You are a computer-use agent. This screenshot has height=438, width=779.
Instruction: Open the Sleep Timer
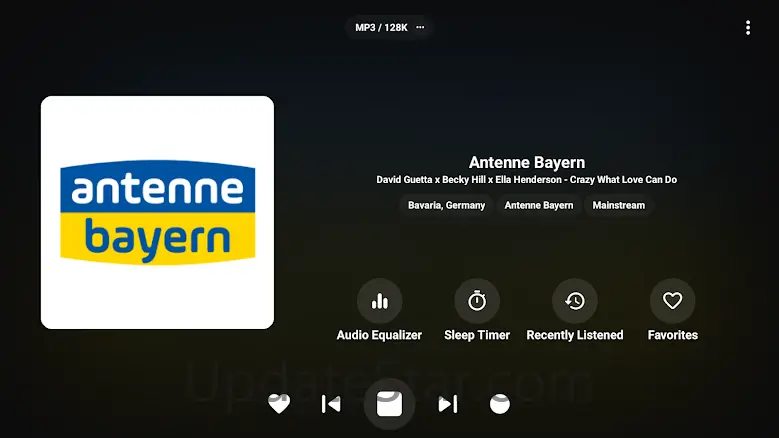tap(477, 301)
